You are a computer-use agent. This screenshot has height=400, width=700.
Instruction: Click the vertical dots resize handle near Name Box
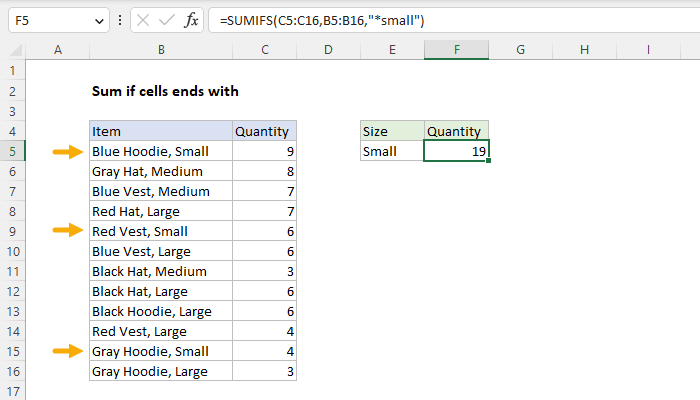pos(120,20)
